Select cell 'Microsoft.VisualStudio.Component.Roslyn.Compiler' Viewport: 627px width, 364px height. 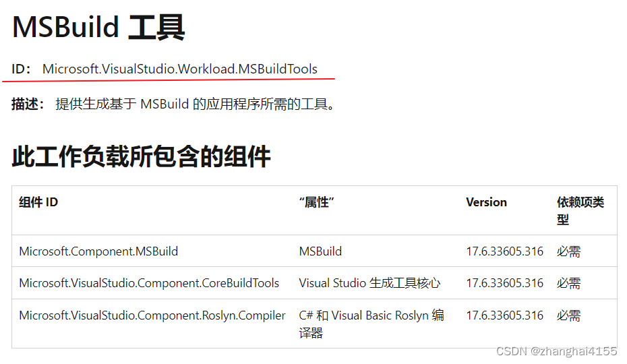152,315
